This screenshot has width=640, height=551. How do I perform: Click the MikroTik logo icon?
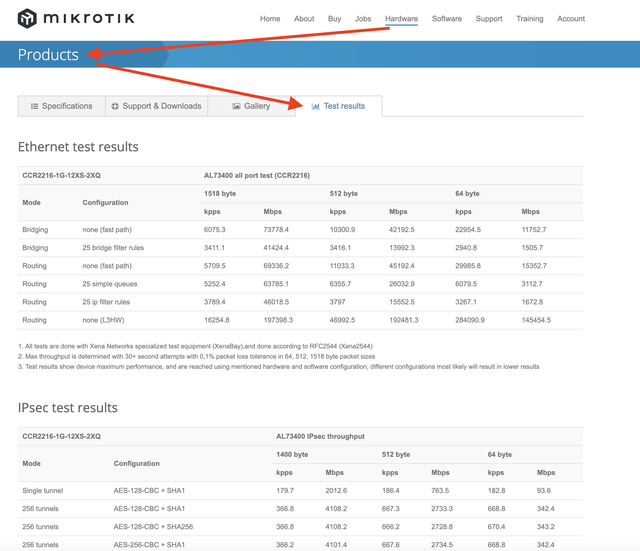pos(27,18)
